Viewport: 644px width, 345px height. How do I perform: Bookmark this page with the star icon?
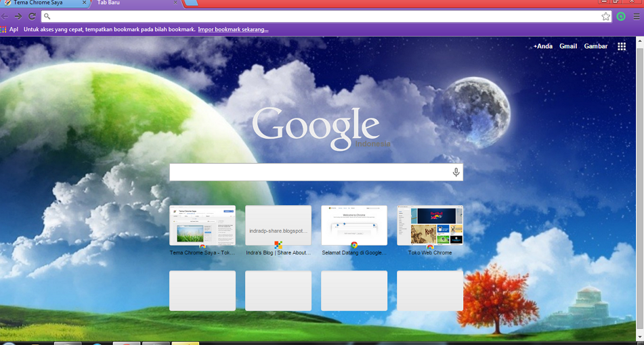[x=605, y=16]
